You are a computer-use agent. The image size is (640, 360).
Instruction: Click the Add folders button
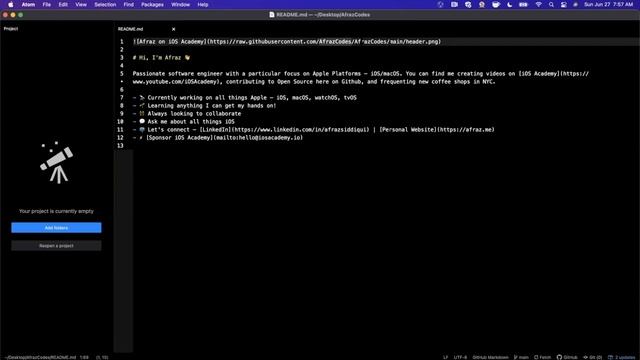coord(56,228)
